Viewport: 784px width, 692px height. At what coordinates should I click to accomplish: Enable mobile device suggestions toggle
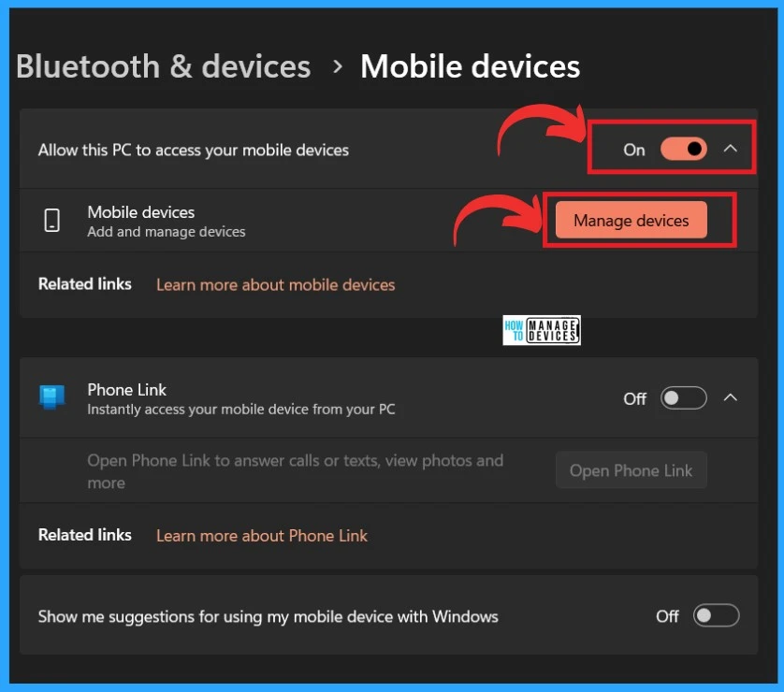[716, 615]
